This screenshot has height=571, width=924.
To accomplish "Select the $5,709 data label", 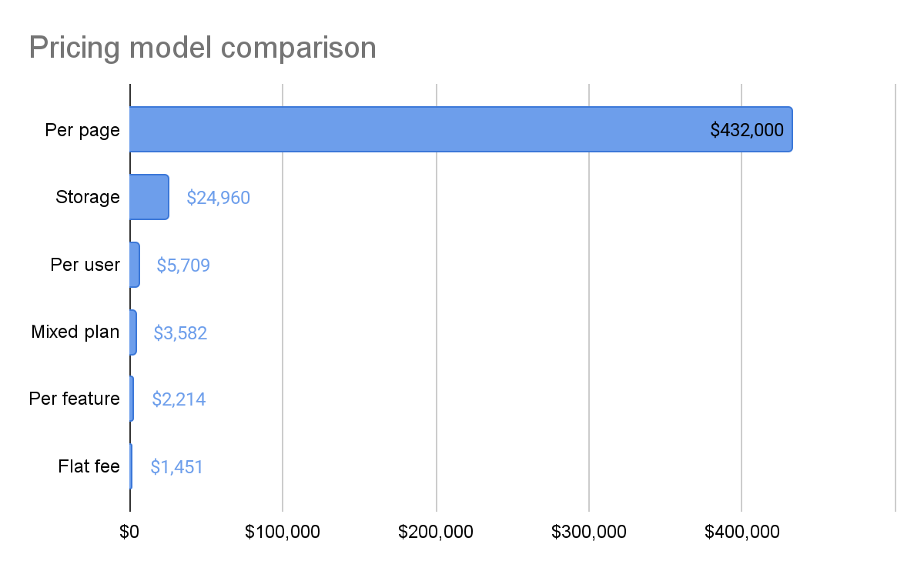I will click(183, 265).
